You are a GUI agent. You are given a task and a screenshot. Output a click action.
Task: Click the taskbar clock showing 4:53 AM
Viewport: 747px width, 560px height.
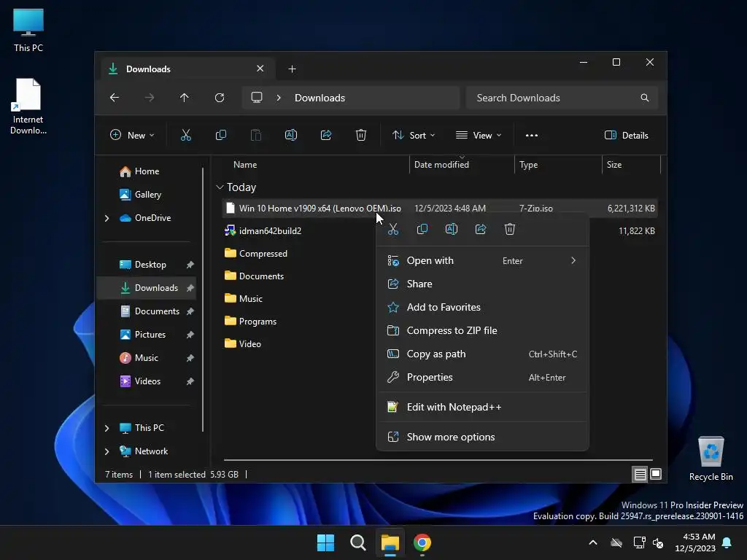click(695, 542)
